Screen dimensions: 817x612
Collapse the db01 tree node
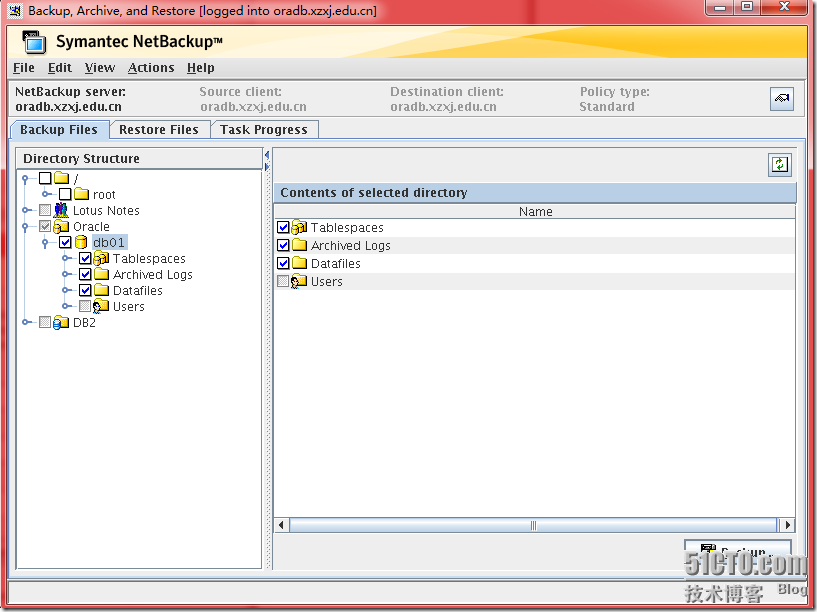[45, 243]
